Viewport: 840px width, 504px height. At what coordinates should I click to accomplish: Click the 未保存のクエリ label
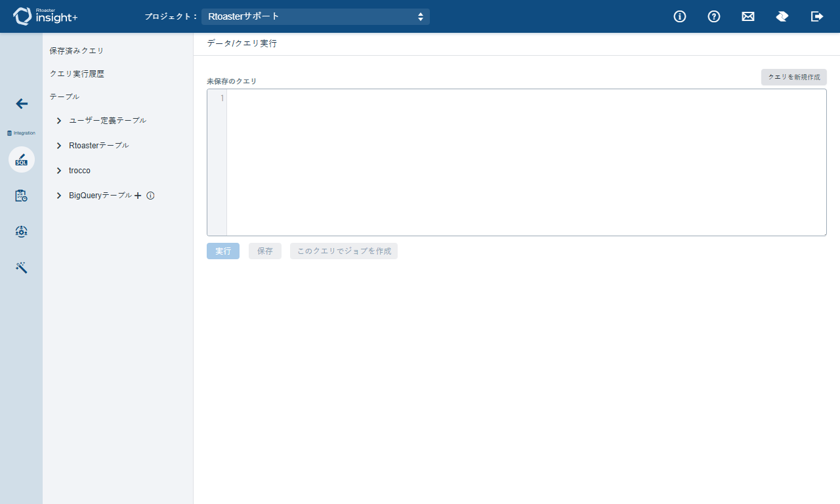pos(232,81)
